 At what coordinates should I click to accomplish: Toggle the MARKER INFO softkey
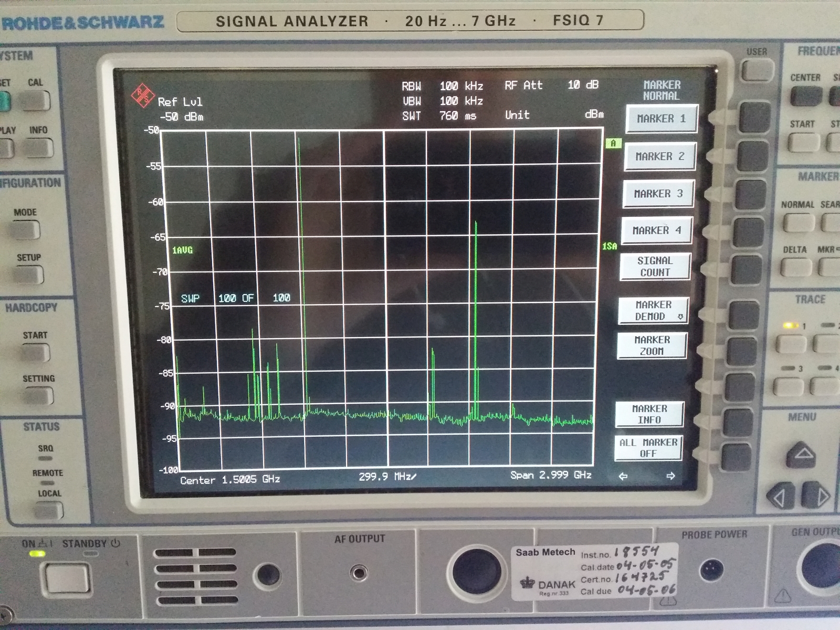[x=649, y=414]
